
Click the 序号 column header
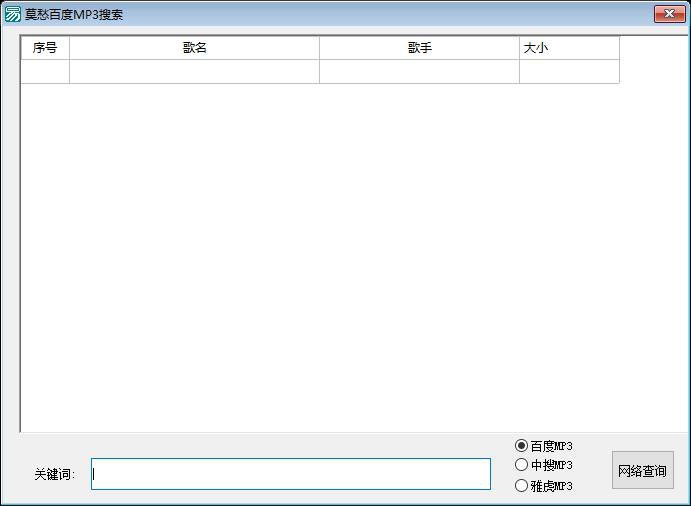(45, 48)
